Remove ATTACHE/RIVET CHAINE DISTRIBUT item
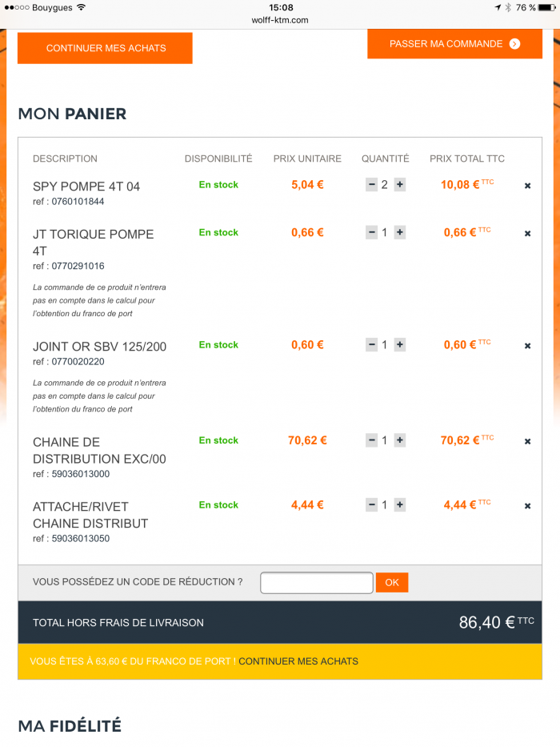The height and width of the screenshot is (747, 560). (527, 506)
